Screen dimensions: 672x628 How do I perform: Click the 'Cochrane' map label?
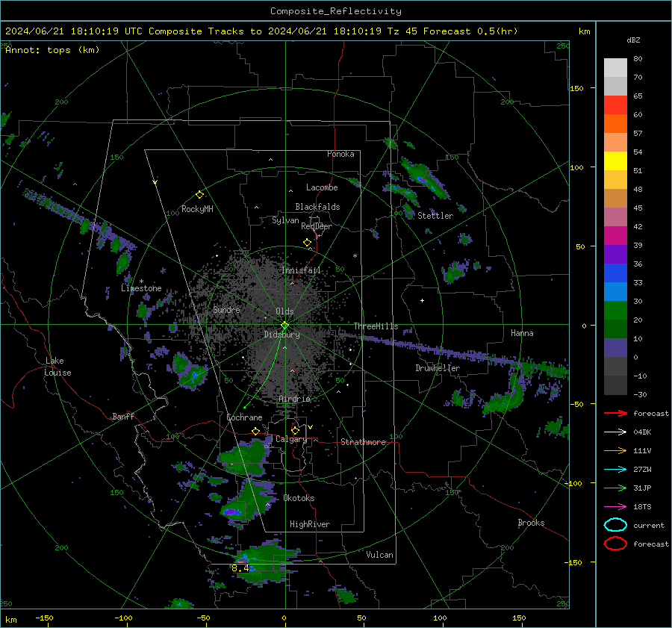pos(244,417)
